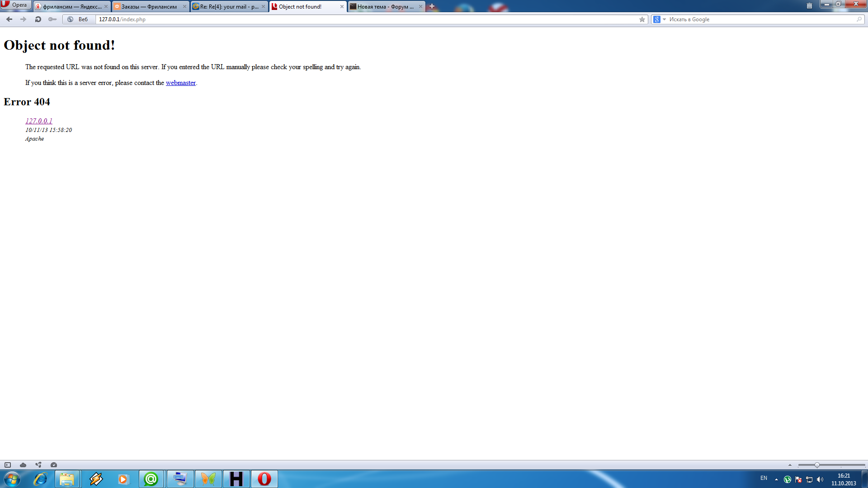Click the webmaster link
The height and width of the screenshot is (488, 868).
click(180, 83)
